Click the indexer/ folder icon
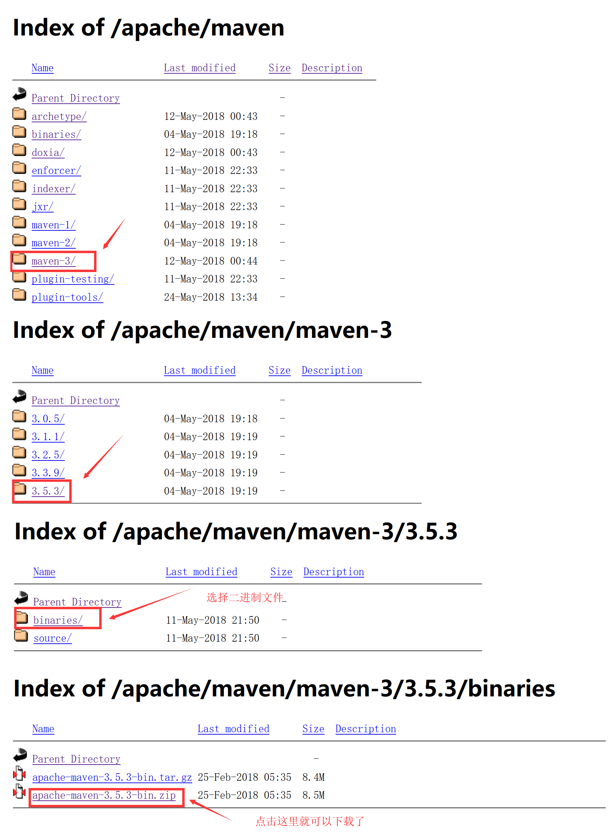The width and height of the screenshot is (616, 840). (19, 186)
